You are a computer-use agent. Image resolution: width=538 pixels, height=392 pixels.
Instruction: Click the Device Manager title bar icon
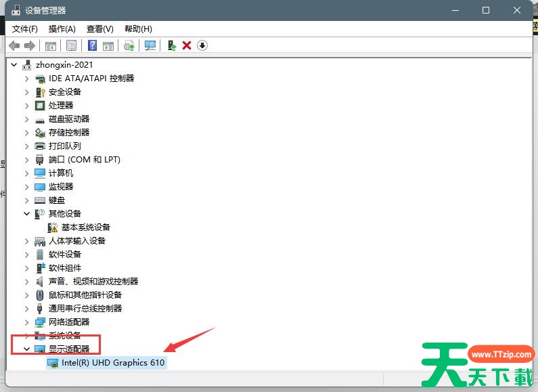[16, 10]
